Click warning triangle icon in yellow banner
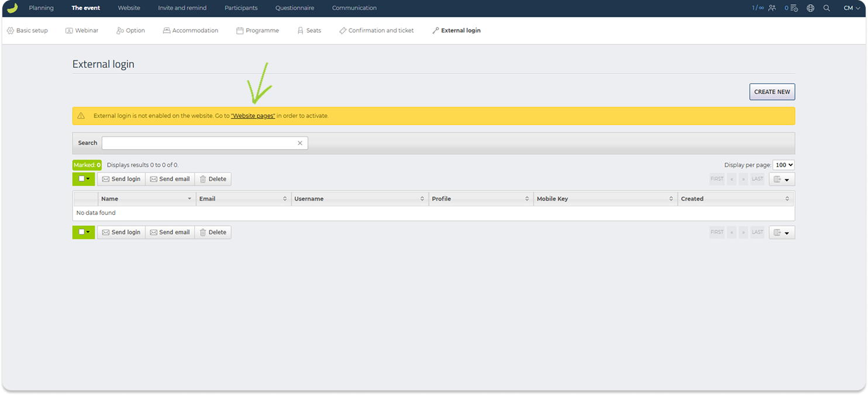 pos(81,116)
